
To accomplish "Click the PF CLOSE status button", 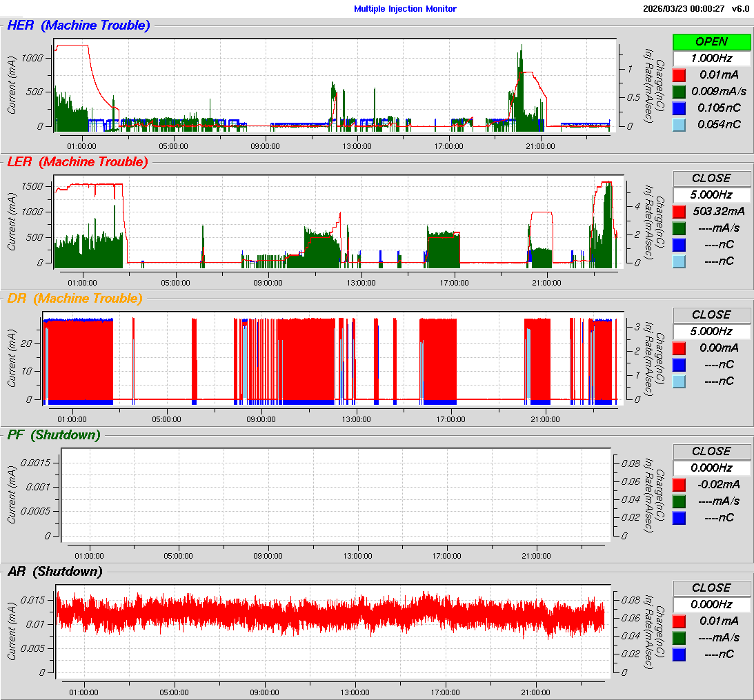I will tap(711, 452).
